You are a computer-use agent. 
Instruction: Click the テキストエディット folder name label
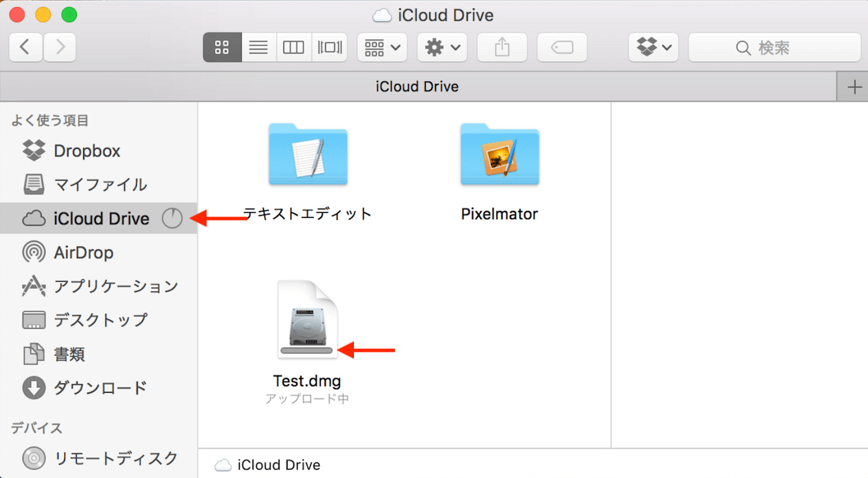307,214
